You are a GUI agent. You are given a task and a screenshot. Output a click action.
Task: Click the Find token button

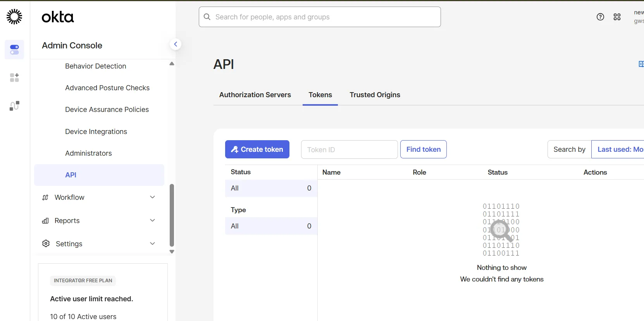(x=424, y=149)
